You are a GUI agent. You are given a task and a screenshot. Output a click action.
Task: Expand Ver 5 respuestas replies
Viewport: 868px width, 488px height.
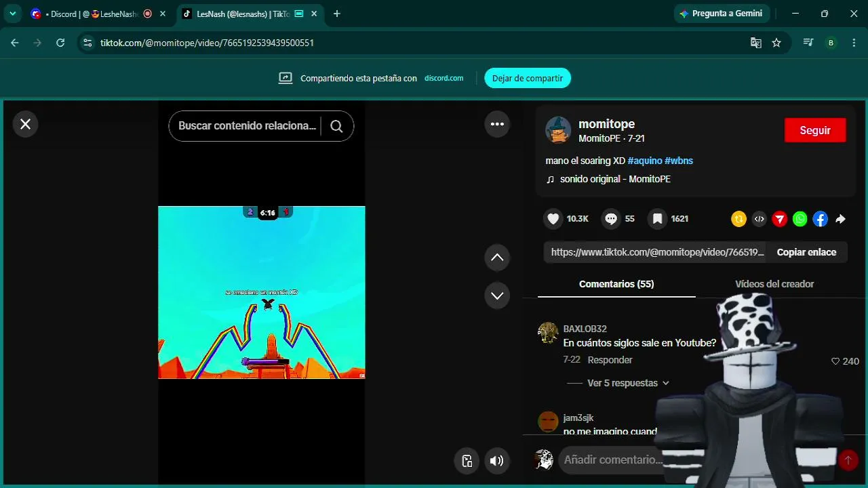point(628,383)
